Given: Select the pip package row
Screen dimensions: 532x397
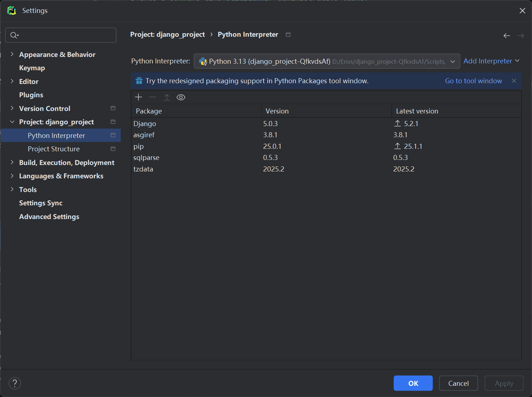Looking at the screenshot, I should tap(326, 146).
